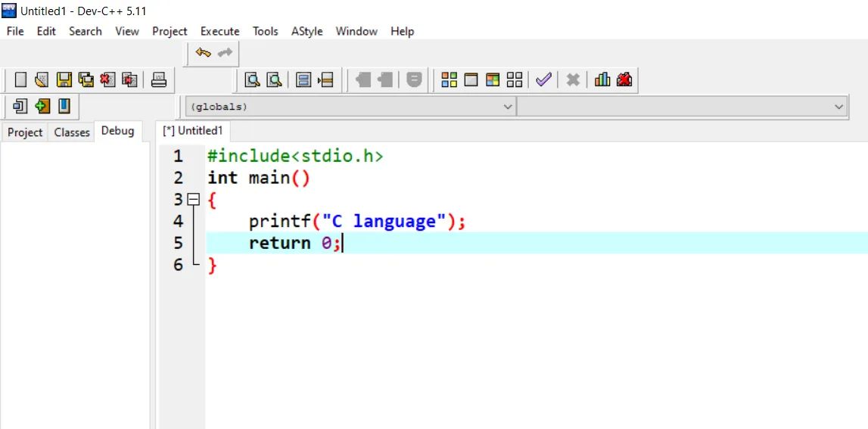Open an existing file via toolbar
The height and width of the screenshot is (429, 868).
tap(42, 80)
